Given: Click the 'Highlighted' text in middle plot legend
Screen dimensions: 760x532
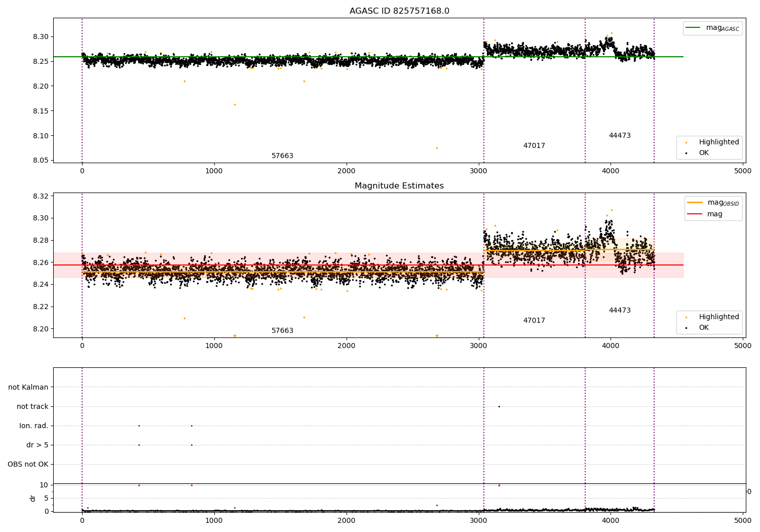Looking at the screenshot, I should (x=719, y=317).
